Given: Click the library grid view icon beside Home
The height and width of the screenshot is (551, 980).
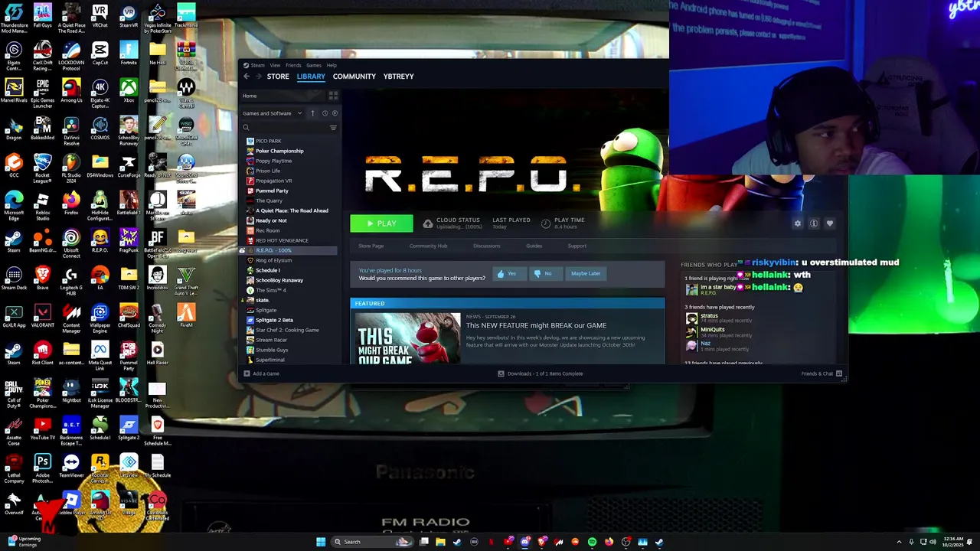Looking at the screenshot, I should pyautogui.click(x=333, y=96).
